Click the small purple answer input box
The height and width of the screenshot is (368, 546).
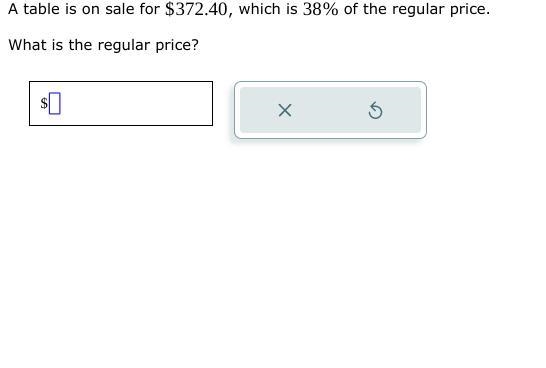(x=55, y=103)
